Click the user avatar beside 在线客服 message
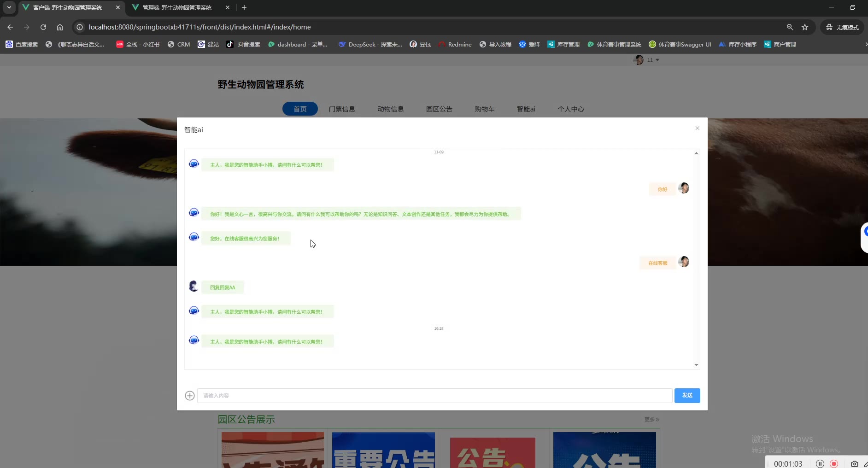This screenshot has width=868, height=468. 684,262
